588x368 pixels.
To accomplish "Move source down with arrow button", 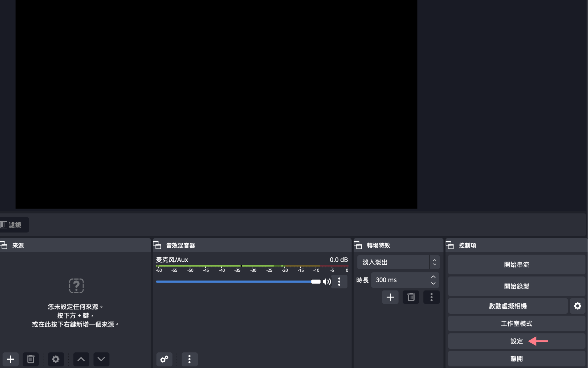I will tap(101, 359).
